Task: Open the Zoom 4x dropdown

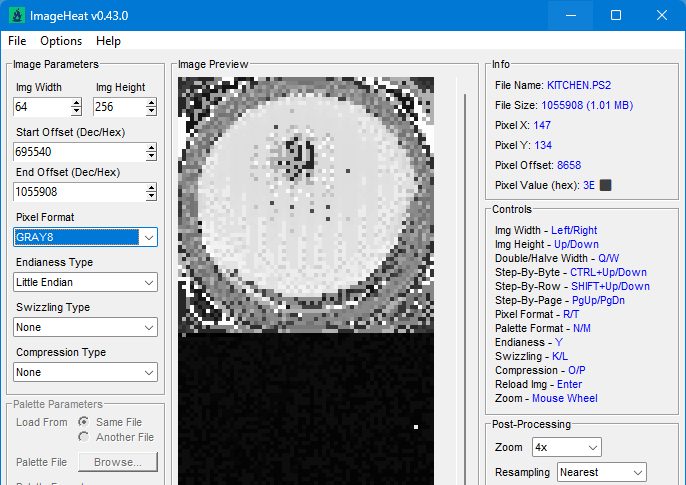Action: [567, 447]
